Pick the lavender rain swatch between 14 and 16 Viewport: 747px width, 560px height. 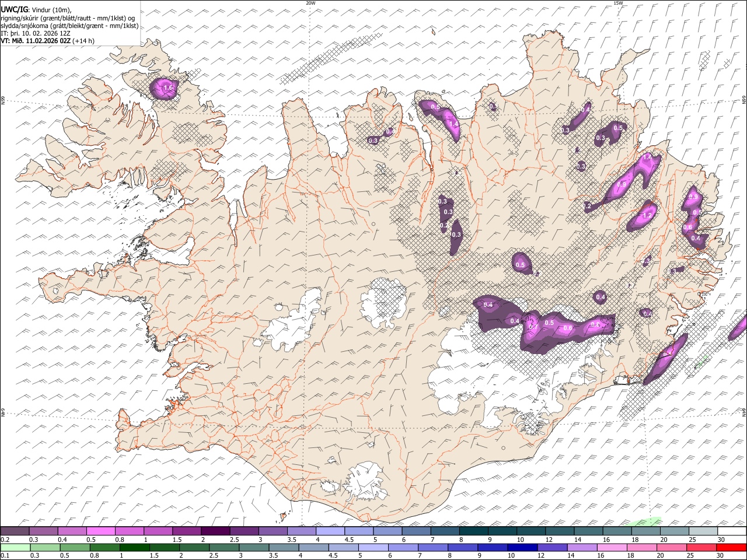coord(582,547)
